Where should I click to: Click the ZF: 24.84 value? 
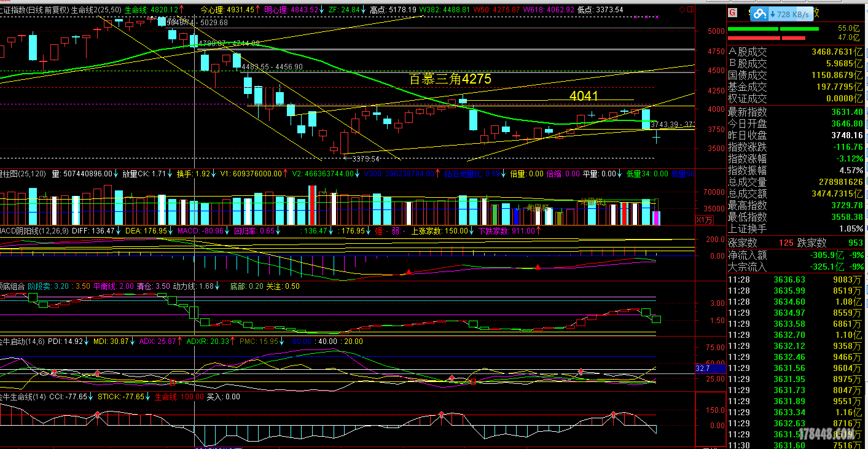(x=344, y=10)
